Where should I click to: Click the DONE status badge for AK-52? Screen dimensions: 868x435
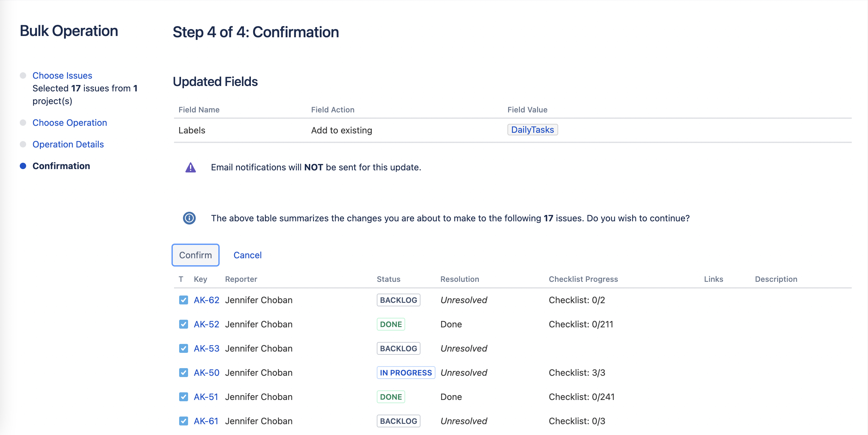point(390,324)
